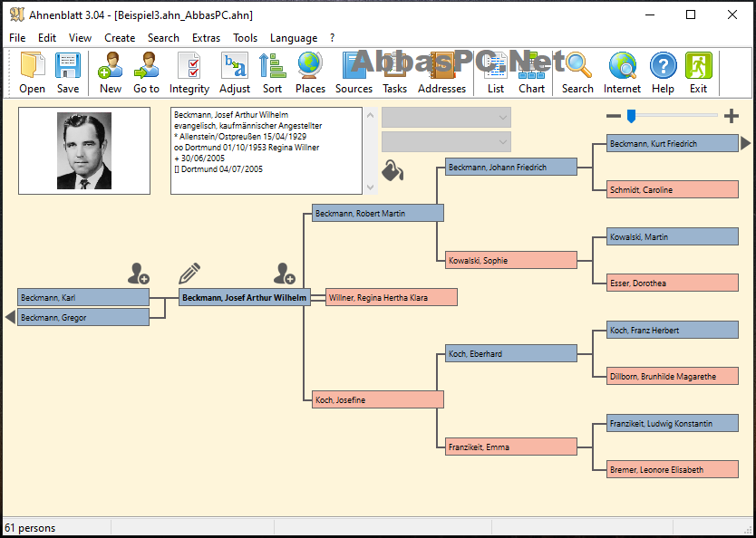
Task: Open the question mark menu
Action: [x=332, y=38]
